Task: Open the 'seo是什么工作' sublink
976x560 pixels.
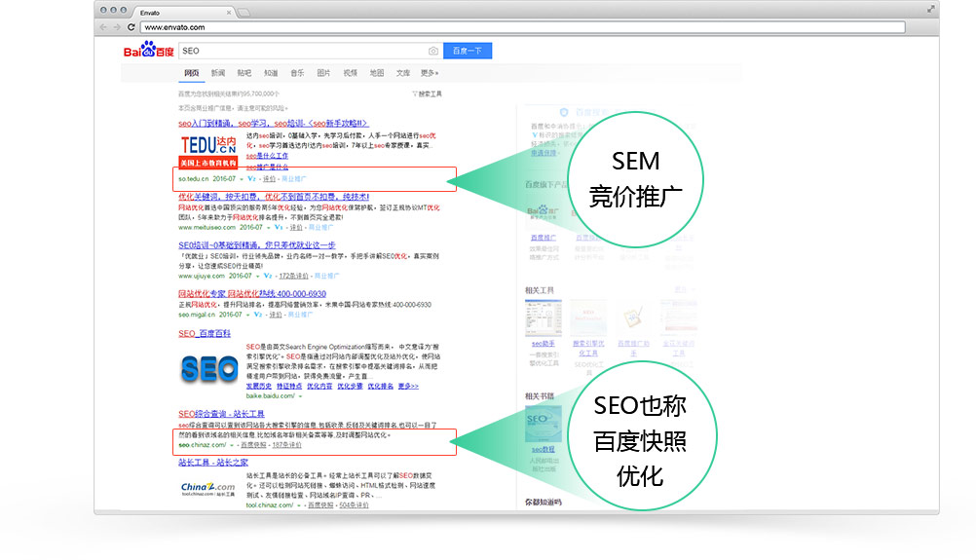Action: click(x=267, y=156)
